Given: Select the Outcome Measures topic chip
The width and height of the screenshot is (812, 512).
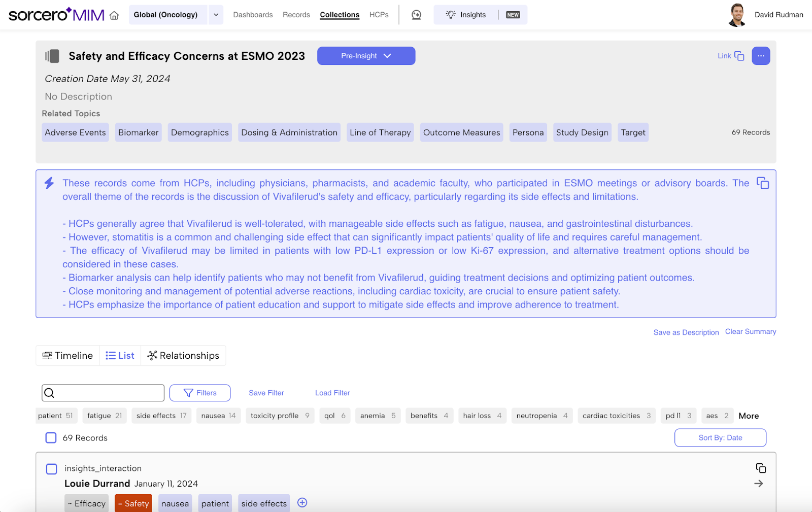Looking at the screenshot, I should [462, 132].
